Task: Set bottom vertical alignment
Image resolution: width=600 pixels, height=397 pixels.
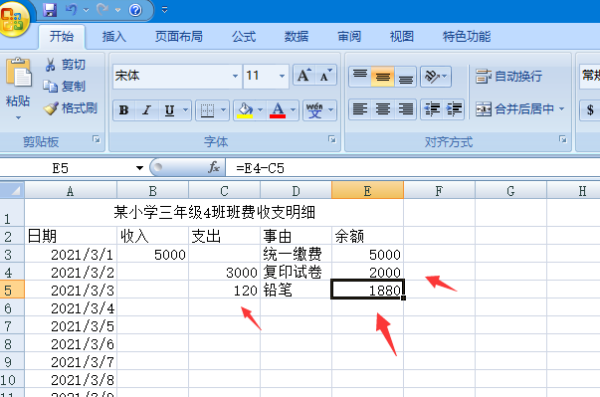Action: coord(406,76)
